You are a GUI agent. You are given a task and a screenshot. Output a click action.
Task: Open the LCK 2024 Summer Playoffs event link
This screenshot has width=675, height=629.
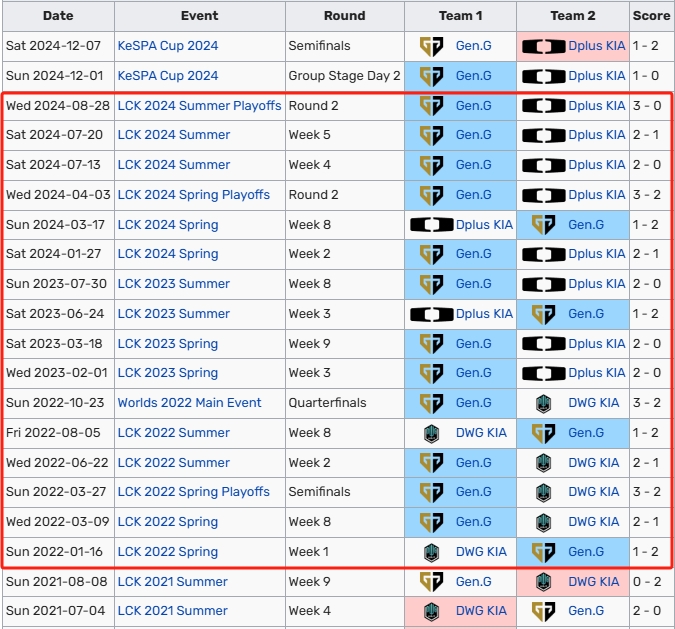(x=199, y=106)
